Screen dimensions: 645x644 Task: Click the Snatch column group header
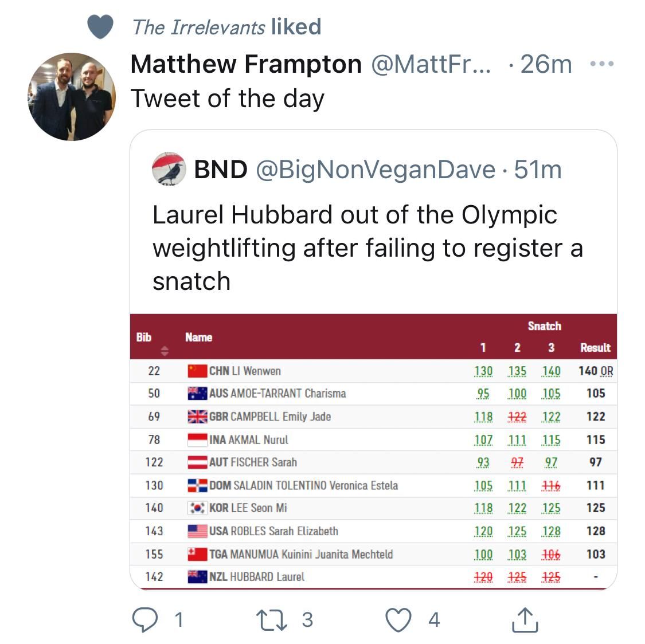click(544, 326)
